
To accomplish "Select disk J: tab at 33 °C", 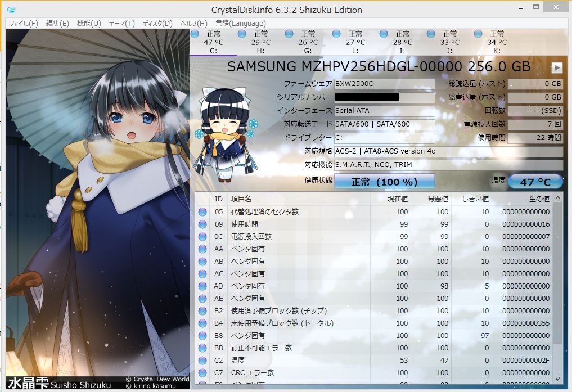I will (449, 42).
